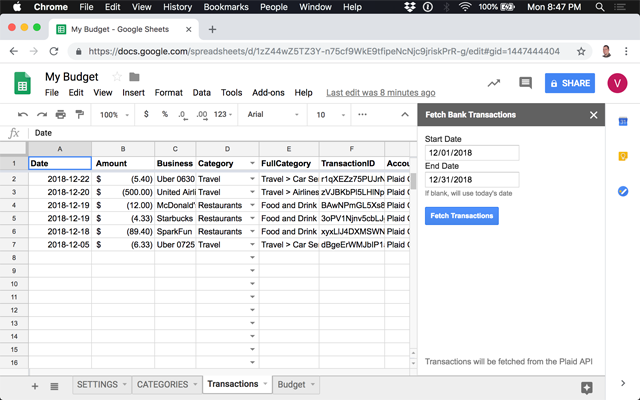Close the Fetch Bank Transactions sidebar

point(593,115)
